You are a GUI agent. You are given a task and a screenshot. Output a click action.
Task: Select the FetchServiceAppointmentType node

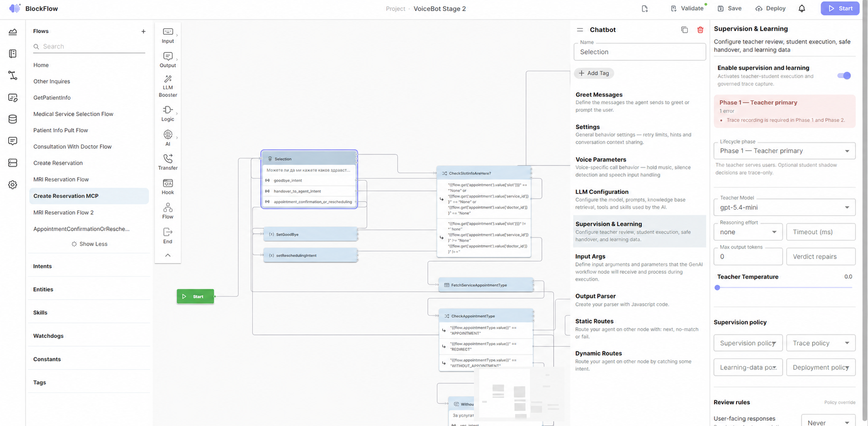tap(486, 285)
